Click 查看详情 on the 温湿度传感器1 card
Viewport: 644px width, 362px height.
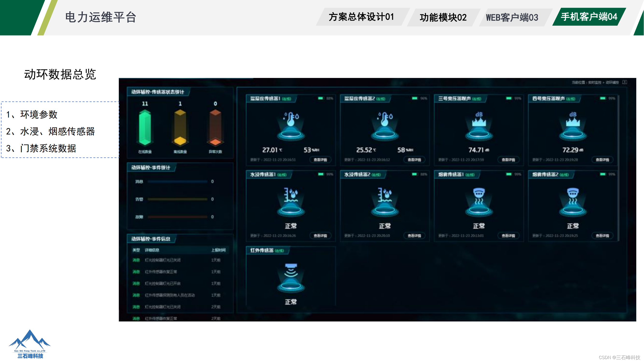pos(320,160)
